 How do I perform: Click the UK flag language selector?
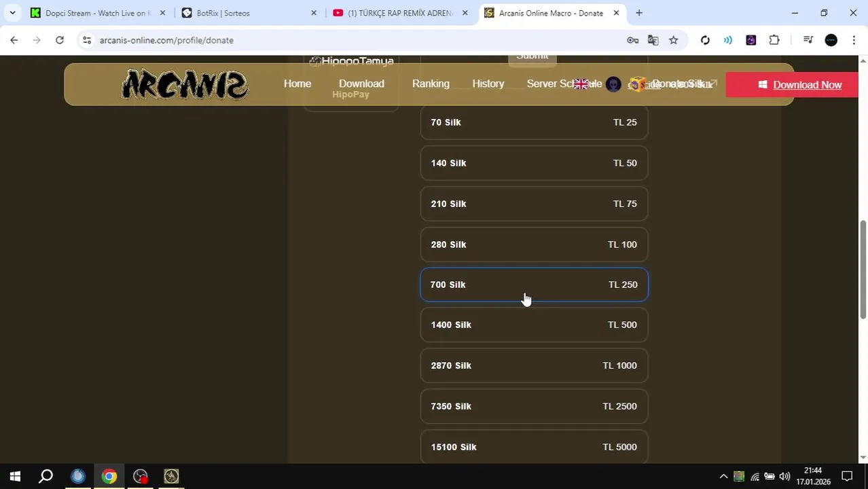(581, 84)
